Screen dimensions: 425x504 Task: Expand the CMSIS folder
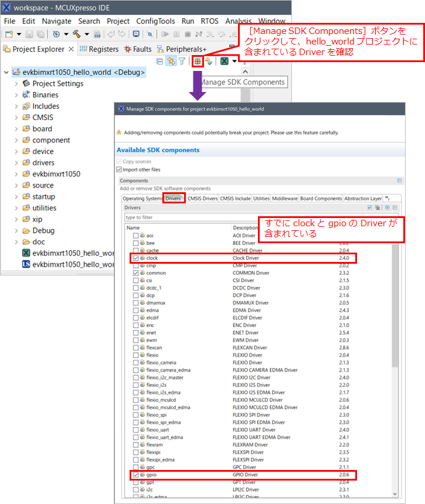click(x=16, y=118)
